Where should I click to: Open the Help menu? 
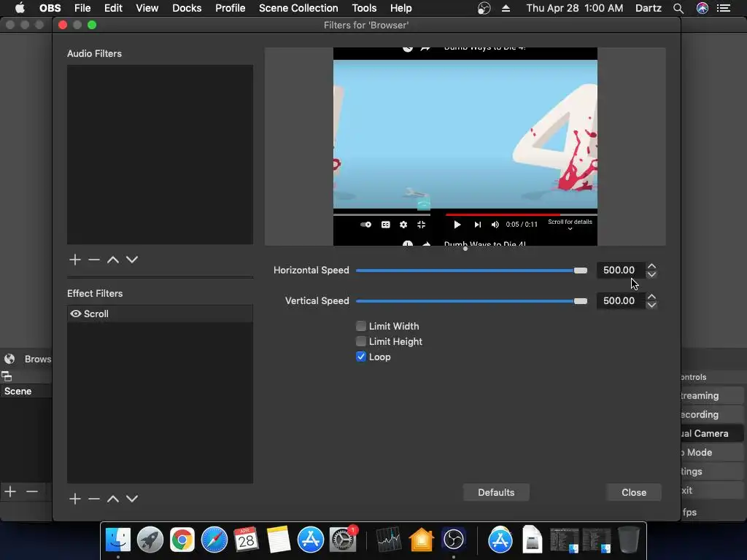pos(400,8)
